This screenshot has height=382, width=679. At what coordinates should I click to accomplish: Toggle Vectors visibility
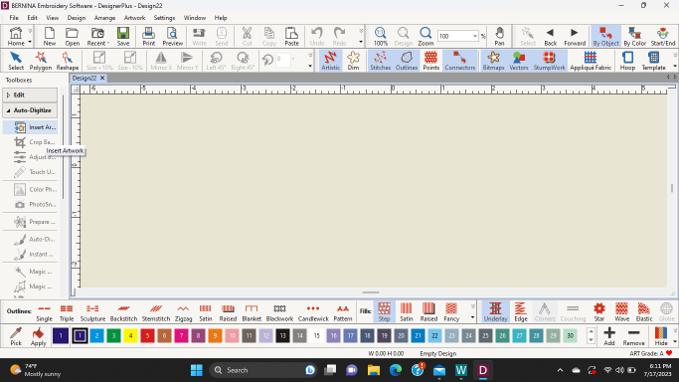(x=519, y=61)
